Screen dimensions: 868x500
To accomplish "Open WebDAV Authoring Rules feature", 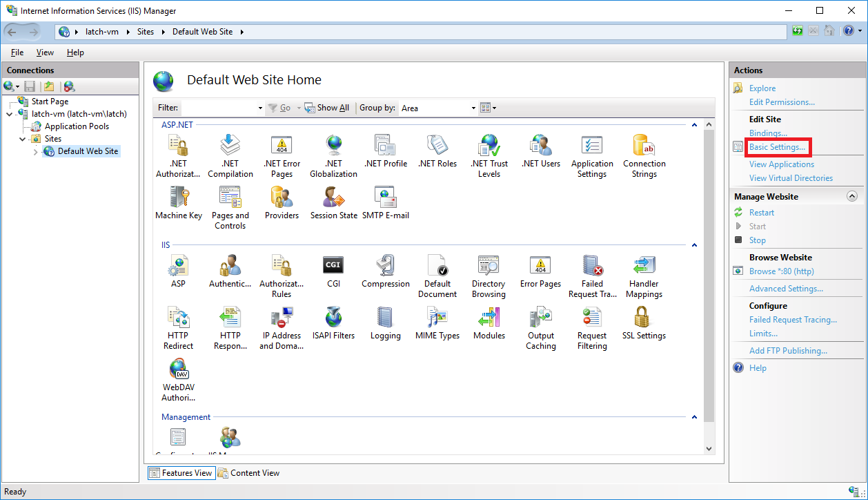I will [x=178, y=380].
